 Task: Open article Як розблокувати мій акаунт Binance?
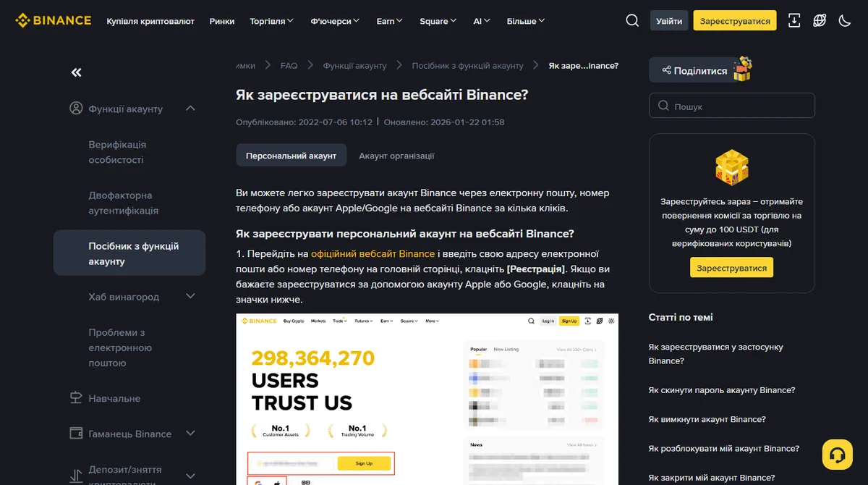(724, 448)
